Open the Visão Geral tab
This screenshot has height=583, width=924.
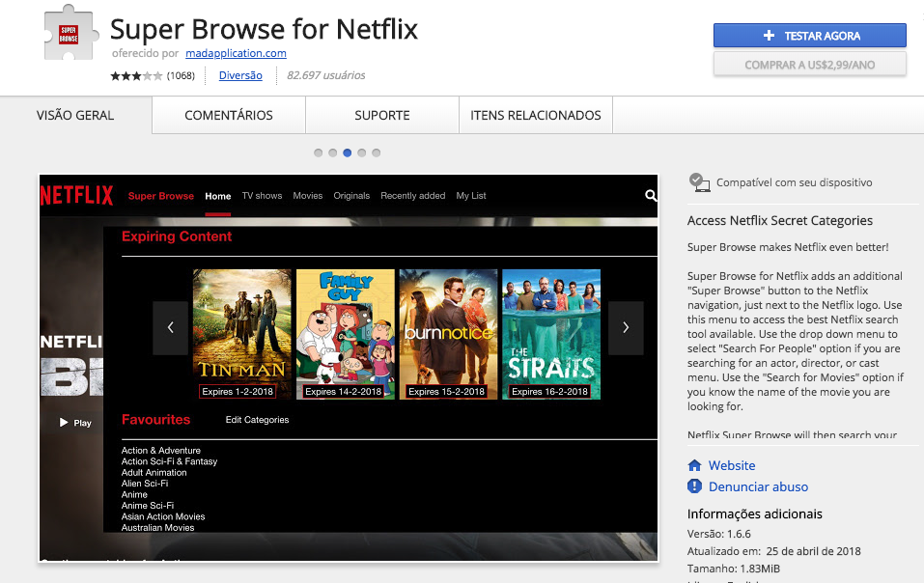pos(75,116)
